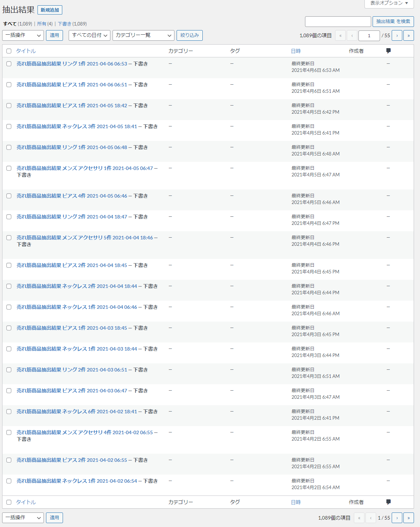Check the row メンズ アクセサリ 1件 2021-04-05 06:47
Screen dimensions: 420x527
pos(9,168)
